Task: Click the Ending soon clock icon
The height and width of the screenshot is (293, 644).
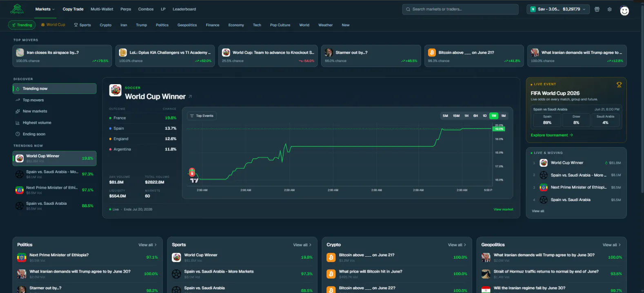Action: pos(18,134)
